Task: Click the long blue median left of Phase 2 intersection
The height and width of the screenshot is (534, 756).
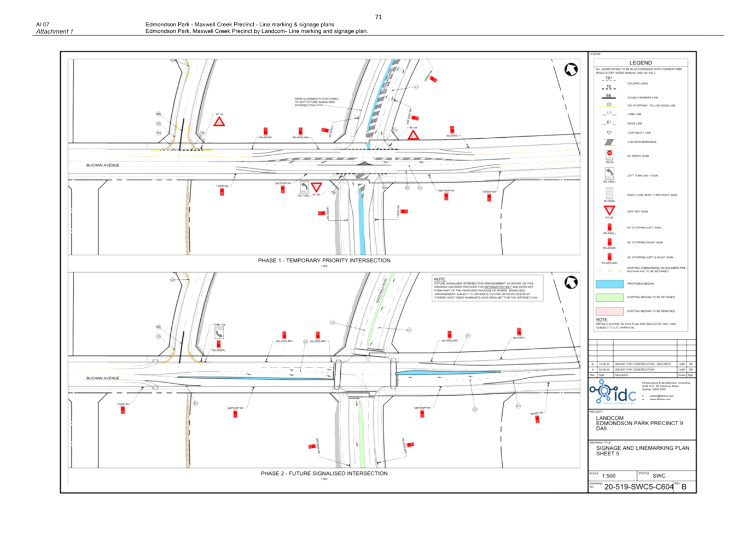Action: 256,378
